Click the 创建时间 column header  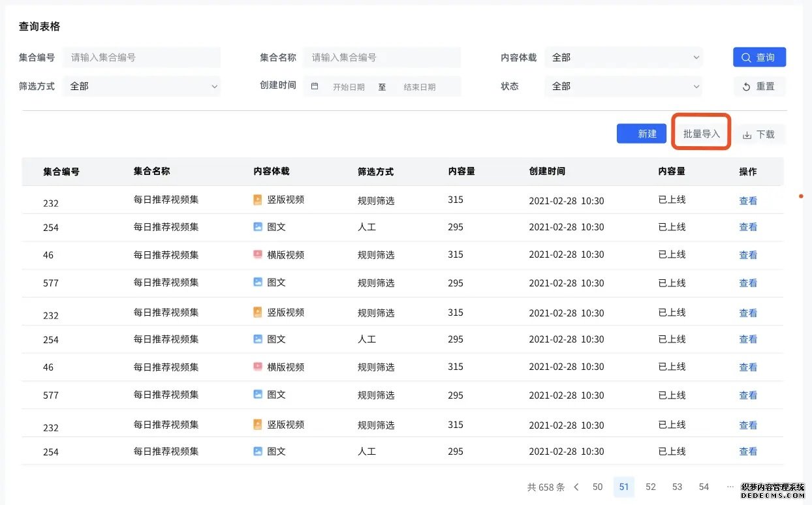[547, 171]
